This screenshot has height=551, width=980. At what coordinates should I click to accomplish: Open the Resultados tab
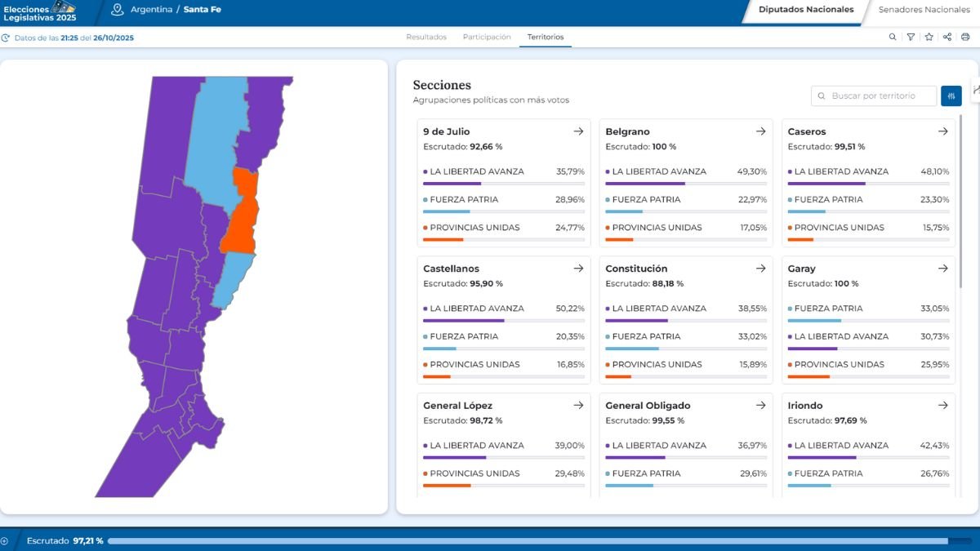426,37
